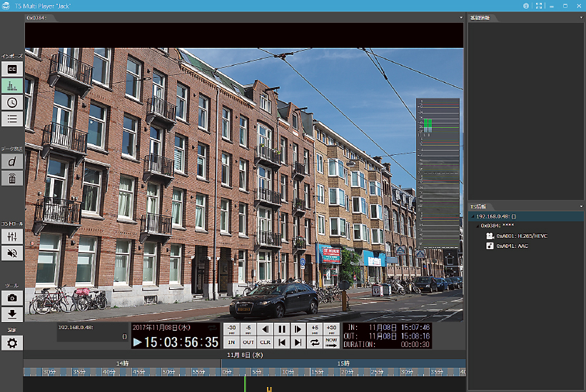
Task: Collapse the 0x0384 service node
Action: click(478, 226)
